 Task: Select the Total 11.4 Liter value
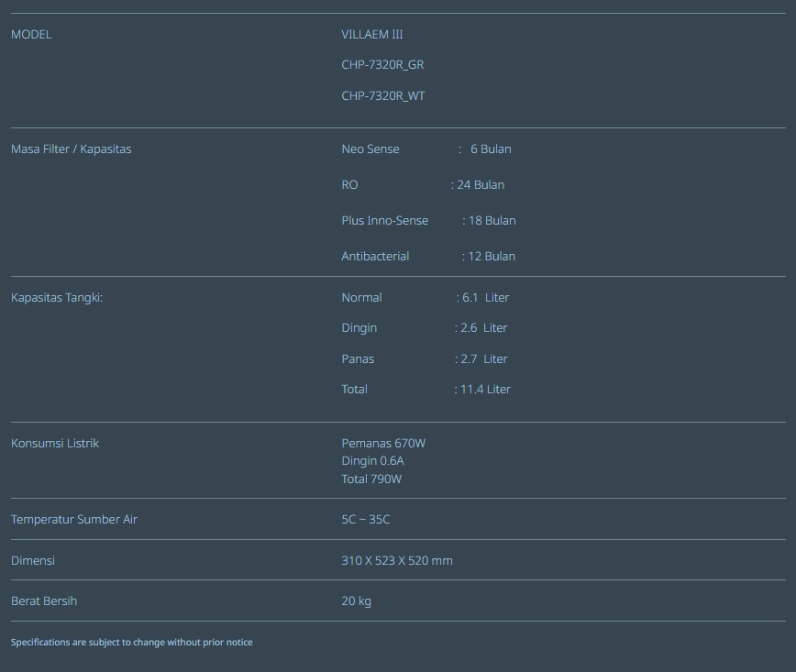click(484, 390)
